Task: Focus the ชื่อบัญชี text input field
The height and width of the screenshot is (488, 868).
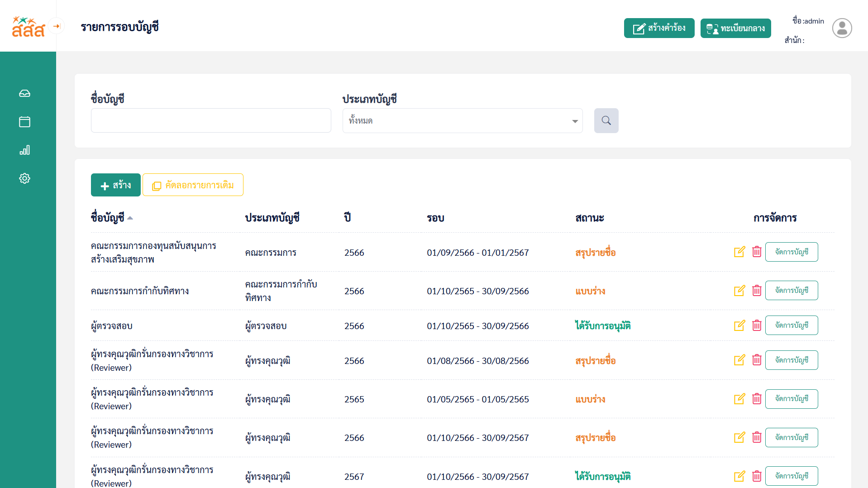Action: 211,120
